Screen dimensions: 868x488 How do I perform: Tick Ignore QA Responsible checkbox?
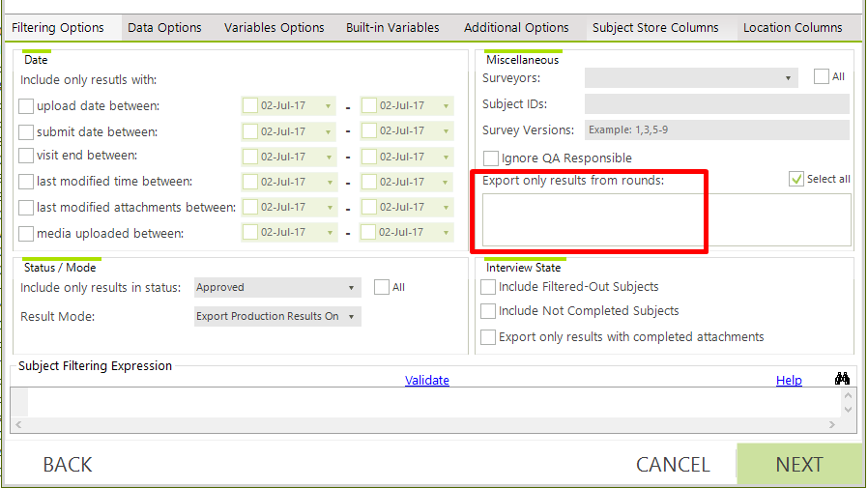pos(490,158)
